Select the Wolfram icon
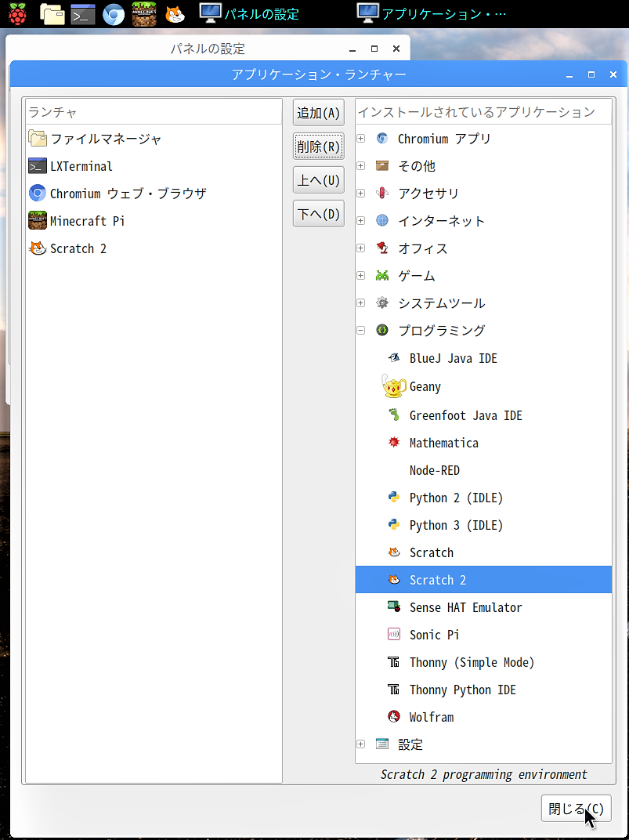 [x=394, y=717]
